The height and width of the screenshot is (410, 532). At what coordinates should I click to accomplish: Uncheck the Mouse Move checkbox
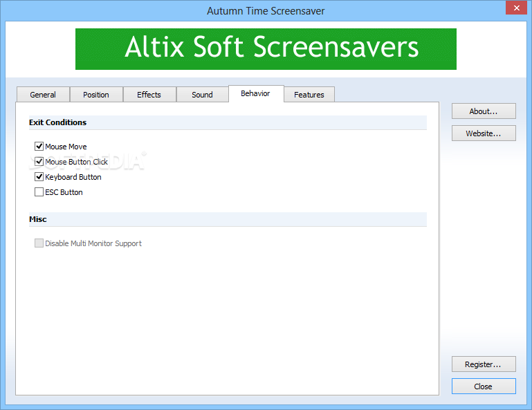(x=39, y=146)
